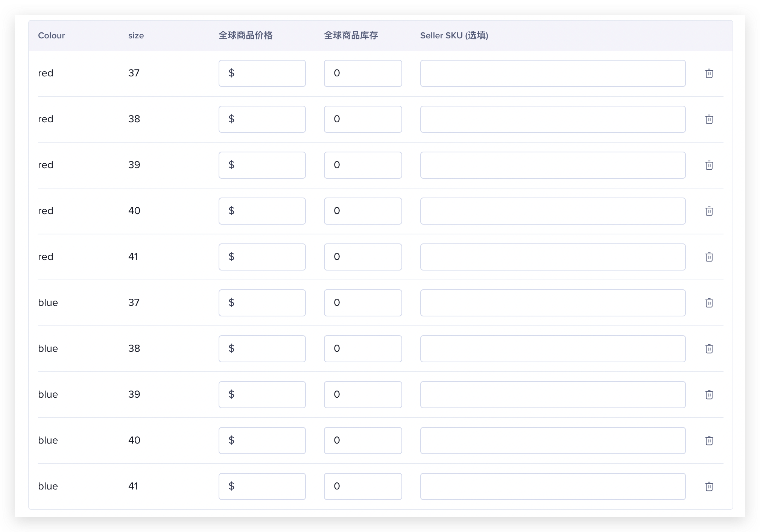
Task: Click the size column header
Action: click(136, 35)
